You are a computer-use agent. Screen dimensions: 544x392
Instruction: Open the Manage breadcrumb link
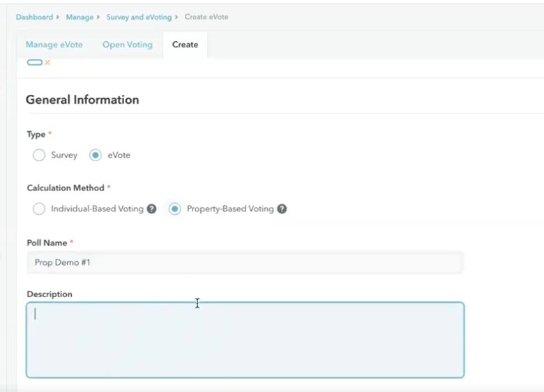pyautogui.click(x=80, y=17)
